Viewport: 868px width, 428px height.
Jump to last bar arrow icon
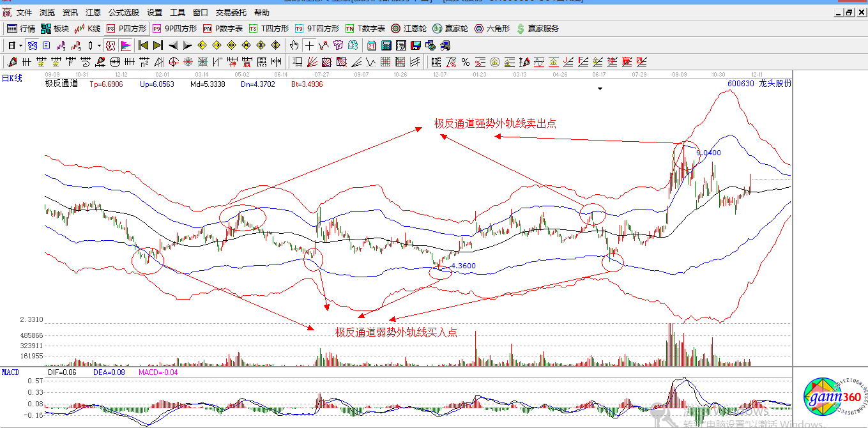click(x=158, y=45)
